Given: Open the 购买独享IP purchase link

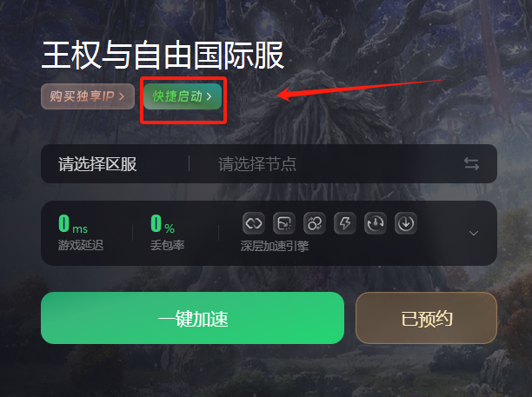Looking at the screenshot, I should click(x=88, y=96).
